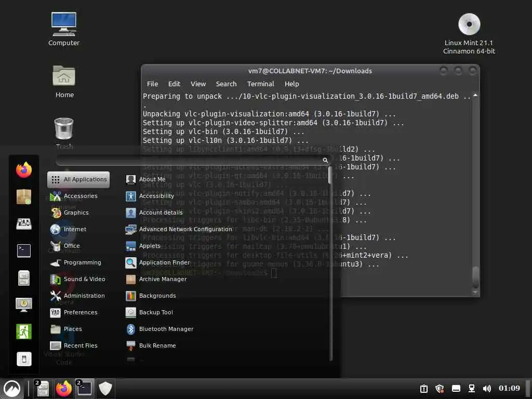Screen dimensions: 532x399
Task: Click the Terminal taskbar button
Action: pos(84,389)
